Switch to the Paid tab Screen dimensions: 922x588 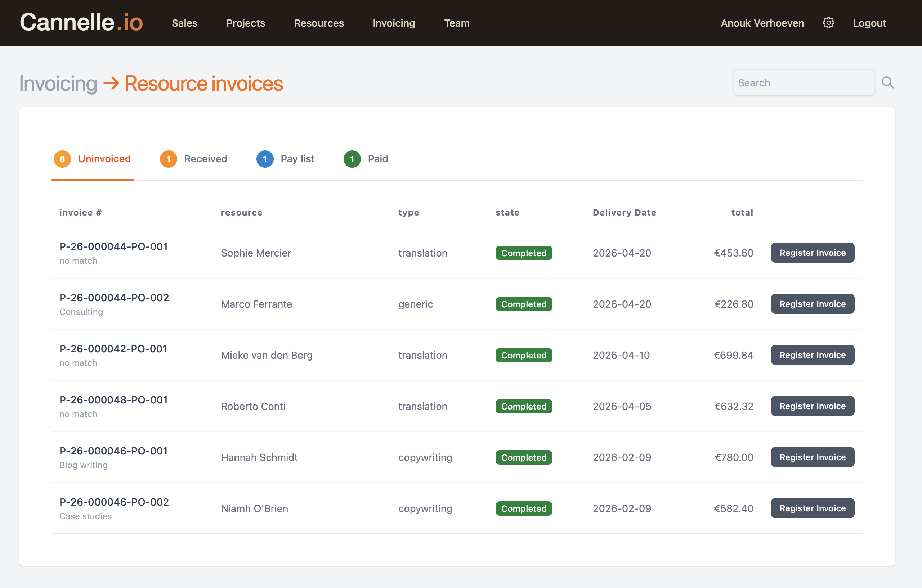tap(366, 159)
